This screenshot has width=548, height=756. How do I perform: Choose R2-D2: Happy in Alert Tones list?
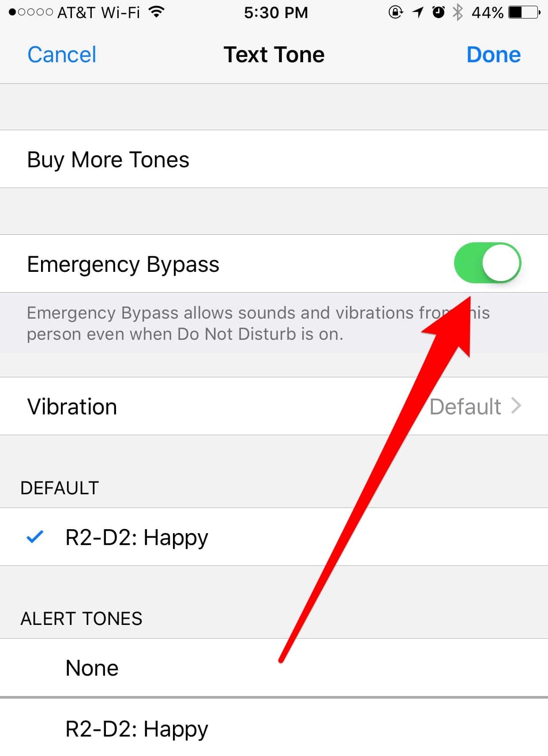(x=137, y=729)
